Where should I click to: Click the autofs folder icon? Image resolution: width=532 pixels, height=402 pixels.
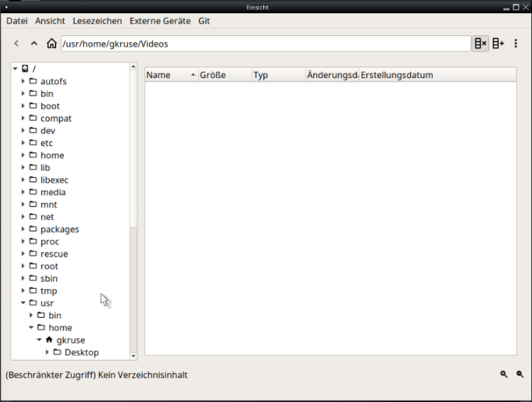coord(33,81)
